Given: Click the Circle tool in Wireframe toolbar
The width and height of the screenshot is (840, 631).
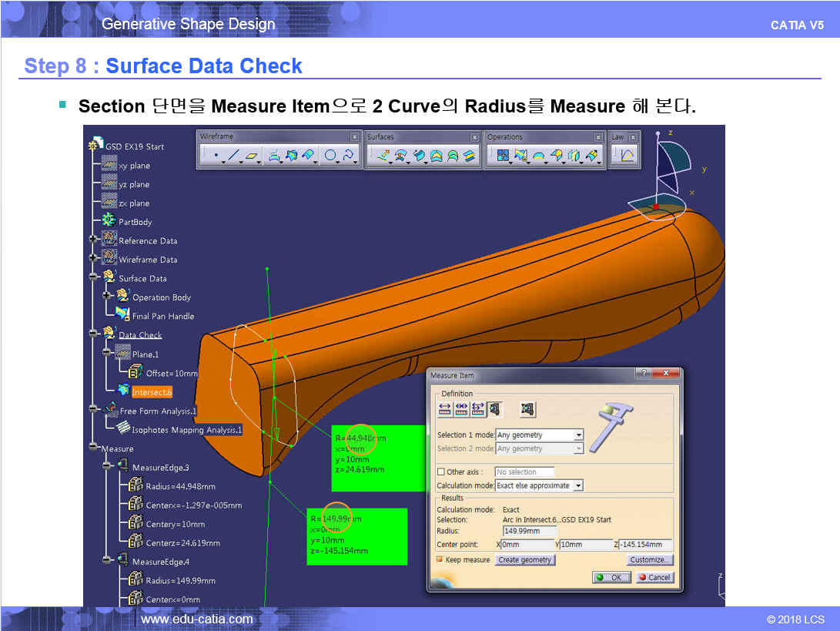Looking at the screenshot, I should pos(330,156).
